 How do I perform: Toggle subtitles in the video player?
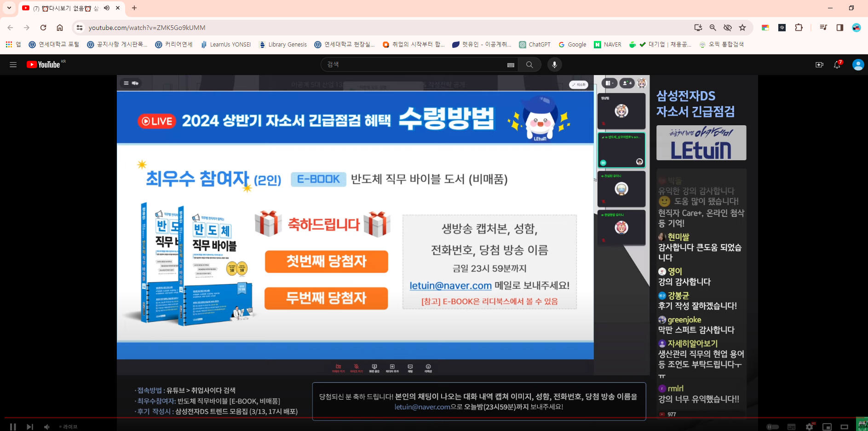(x=791, y=427)
